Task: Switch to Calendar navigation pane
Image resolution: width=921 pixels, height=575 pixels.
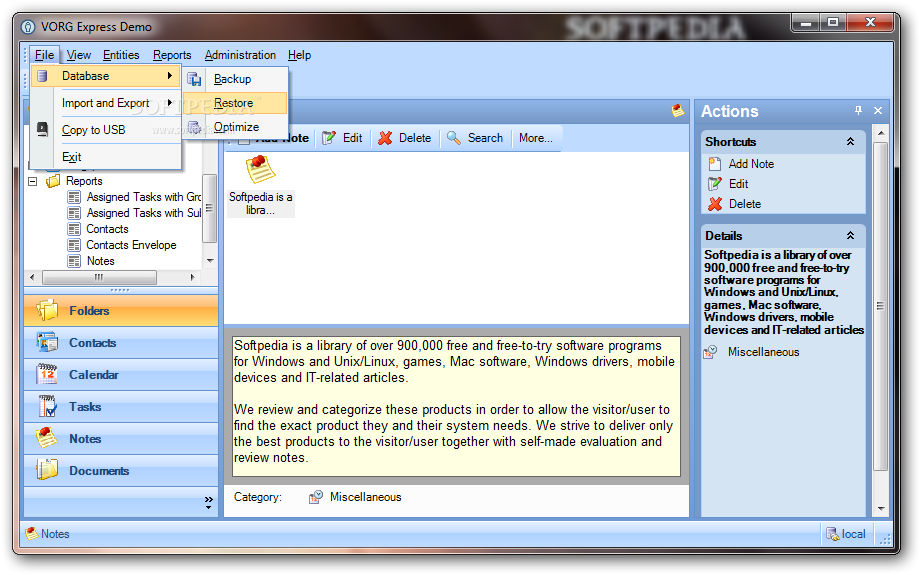Action: (x=121, y=375)
